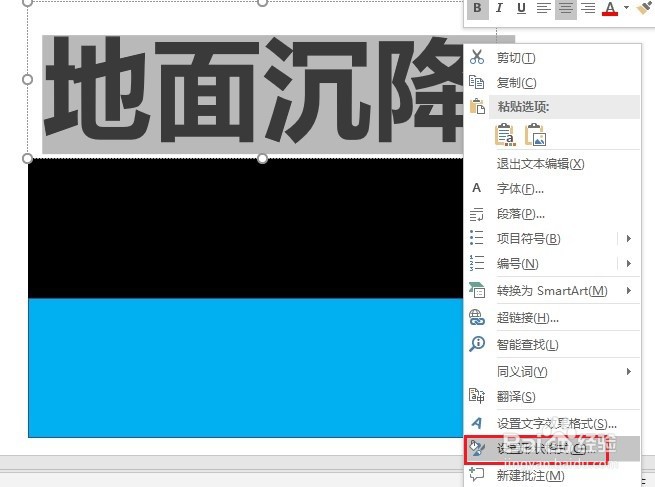This screenshot has width=655, height=487.
Task: Toggle Underline in the mini toolbar
Action: coord(521,8)
